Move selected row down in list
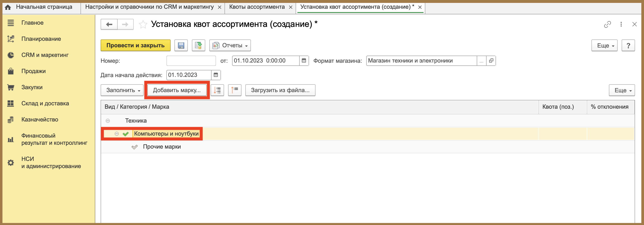644x225 pixels. point(217,90)
